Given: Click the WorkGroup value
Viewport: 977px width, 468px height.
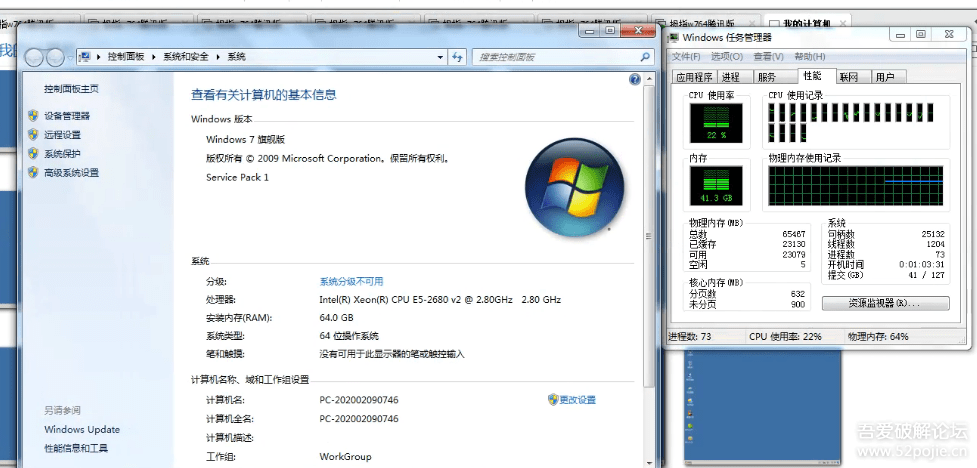Looking at the screenshot, I should pyautogui.click(x=345, y=457).
